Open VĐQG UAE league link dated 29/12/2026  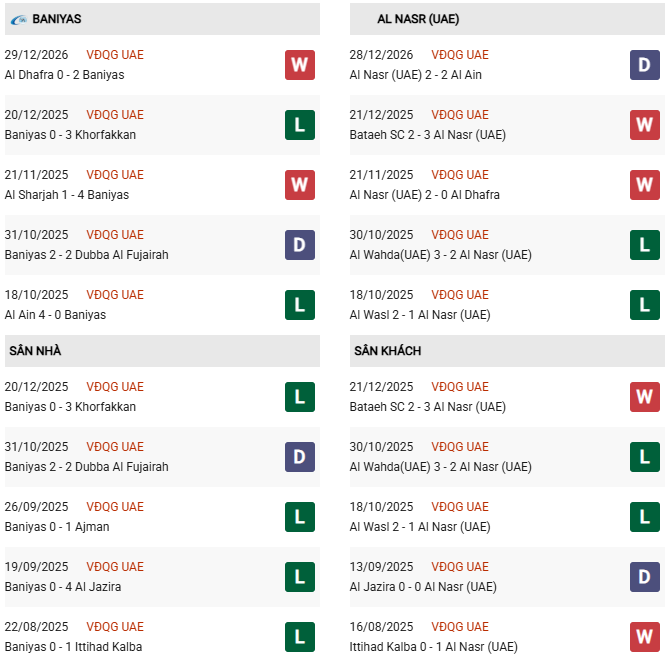(115, 55)
